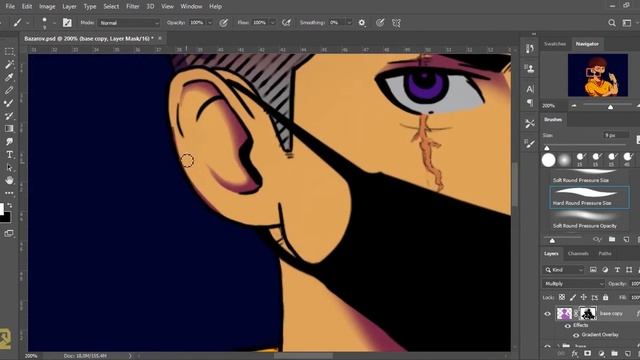
Task: Hide the Gradient Overlay effect
Action: [x=576, y=335]
